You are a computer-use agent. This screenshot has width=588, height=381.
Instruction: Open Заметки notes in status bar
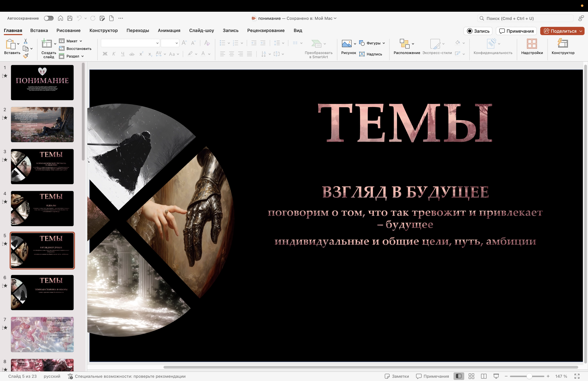tap(397, 376)
